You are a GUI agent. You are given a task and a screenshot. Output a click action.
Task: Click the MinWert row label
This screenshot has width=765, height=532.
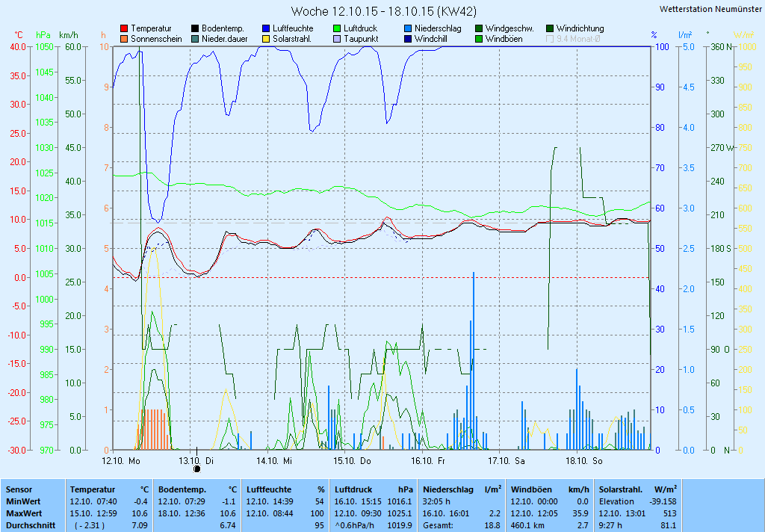[23, 501]
